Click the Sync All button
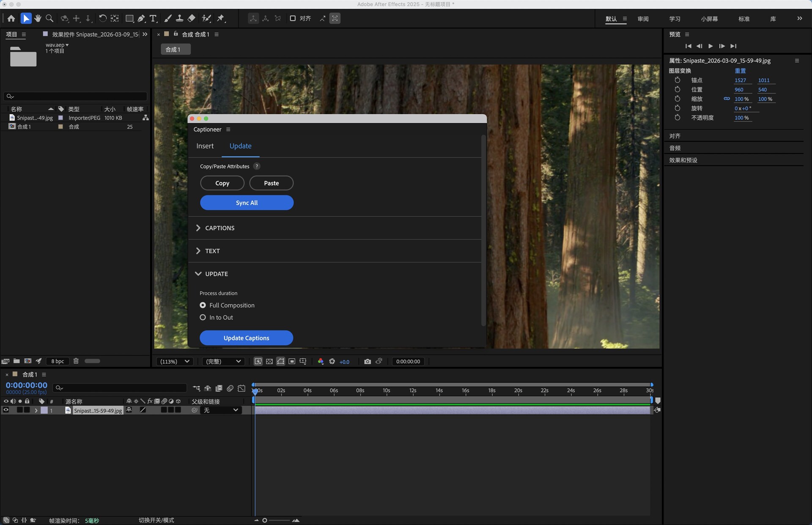The width and height of the screenshot is (812, 525). click(x=247, y=203)
